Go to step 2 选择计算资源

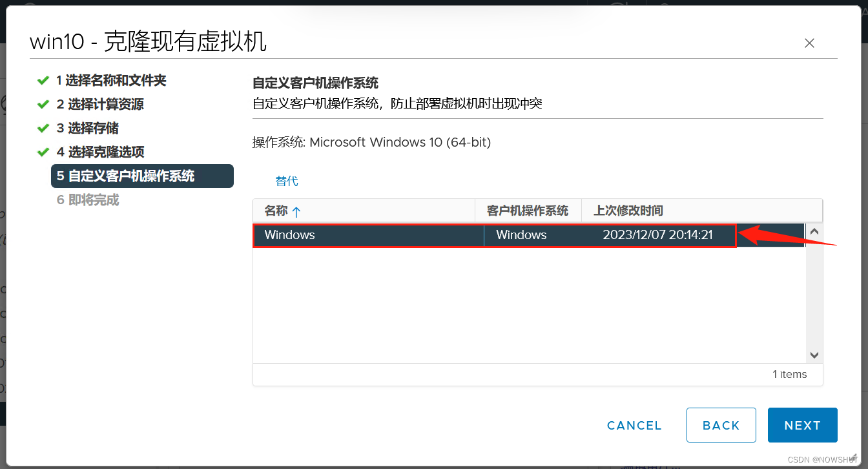coord(100,105)
